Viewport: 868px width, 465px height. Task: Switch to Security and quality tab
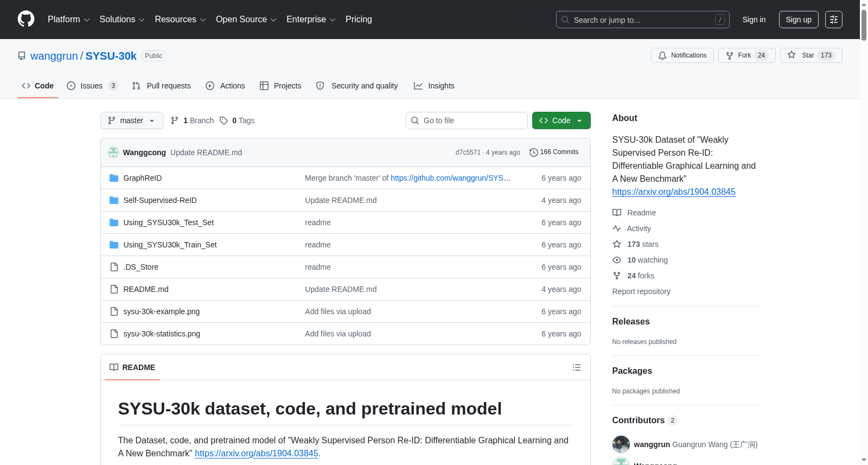click(357, 86)
